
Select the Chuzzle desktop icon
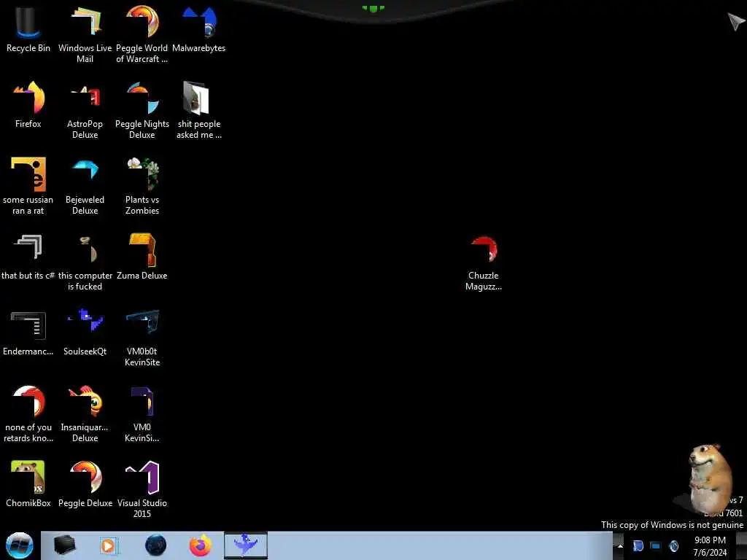(x=484, y=262)
